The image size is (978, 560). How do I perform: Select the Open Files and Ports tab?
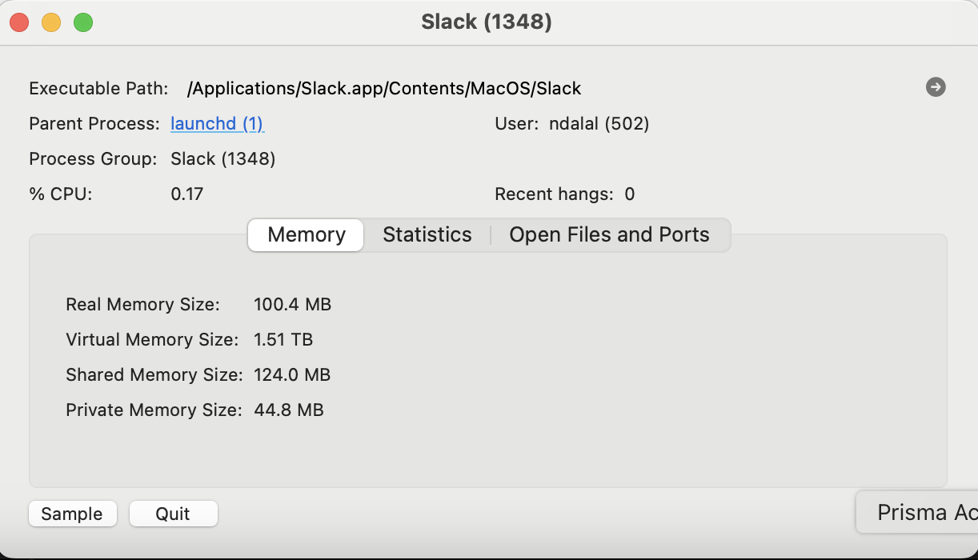[609, 235]
